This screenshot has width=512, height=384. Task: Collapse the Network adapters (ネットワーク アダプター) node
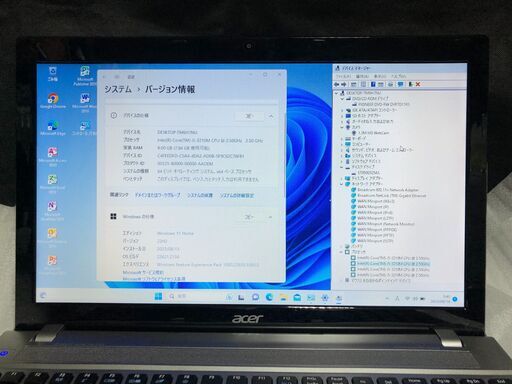pos(342,184)
